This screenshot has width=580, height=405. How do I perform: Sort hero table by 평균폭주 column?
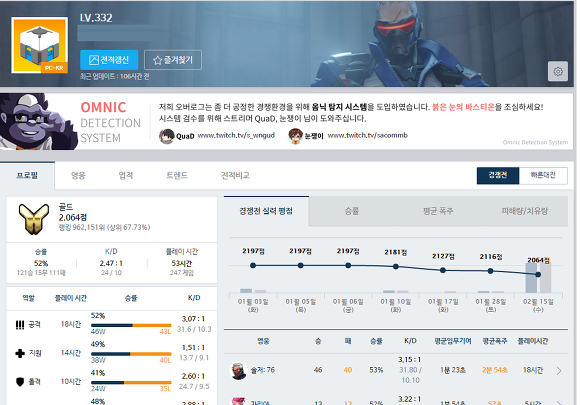[x=495, y=341]
